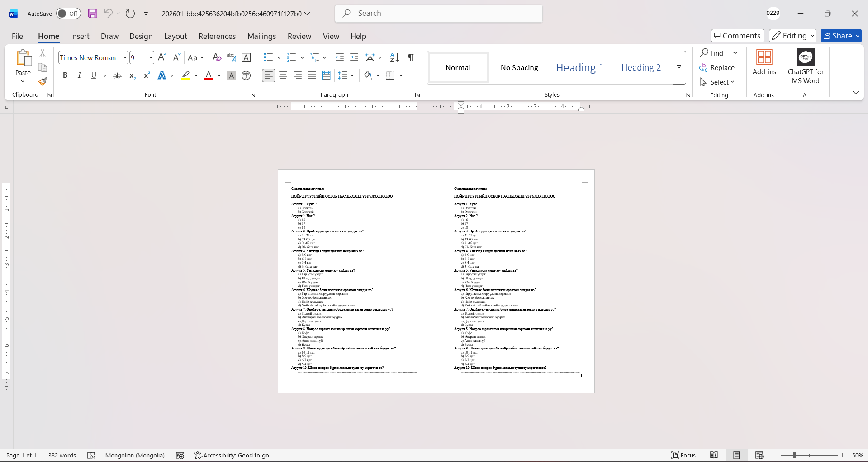Viewport: 868px width, 462px height.
Task: Expand the Styles gallery list
Action: (x=679, y=67)
